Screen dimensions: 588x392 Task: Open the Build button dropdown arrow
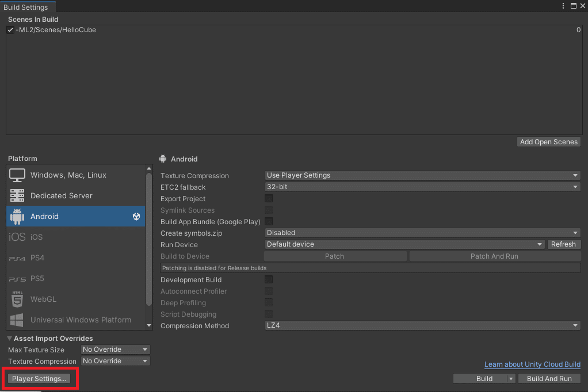pyautogui.click(x=511, y=379)
